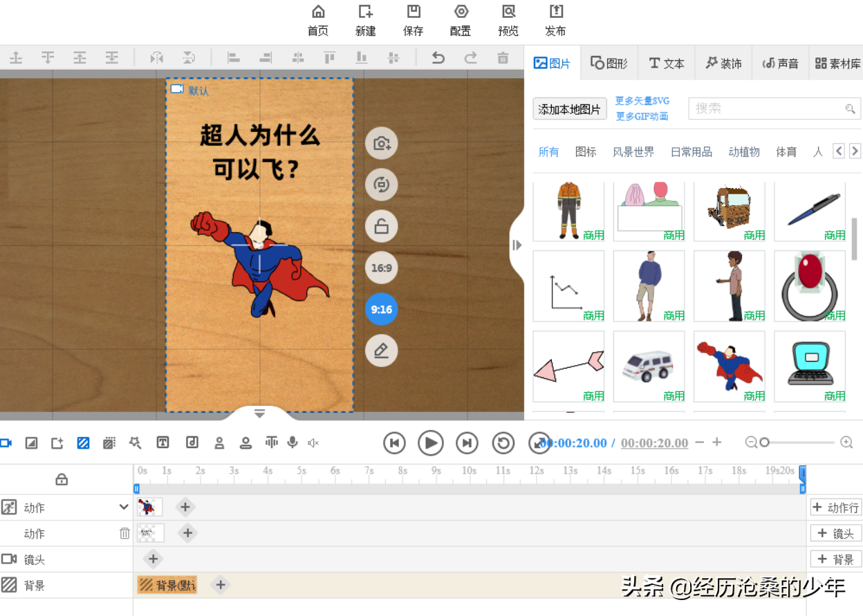
Task: Click the microphone recording icon above the timeline
Action: pos(293,442)
